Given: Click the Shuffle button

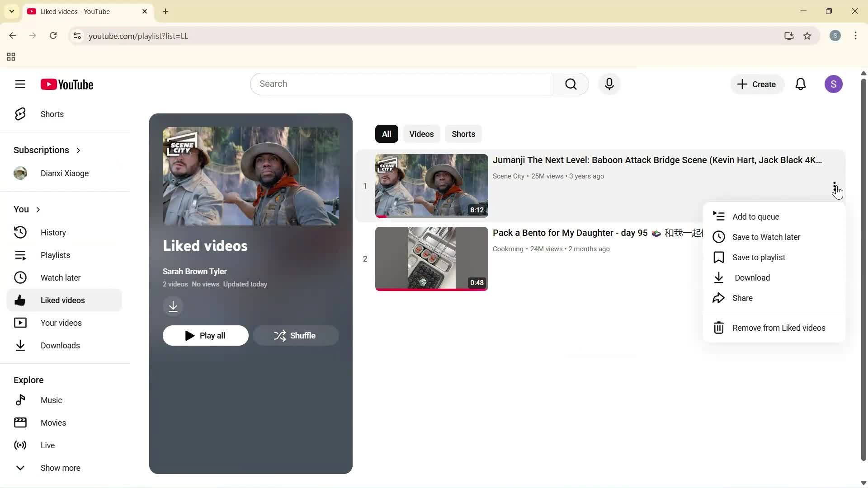Looking at the screenshot, I should pos(296,335).
